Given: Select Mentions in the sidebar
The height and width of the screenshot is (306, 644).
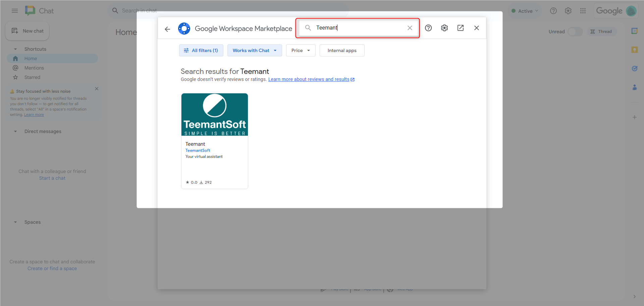Looking at the screenshot, I should coord(52,68).
